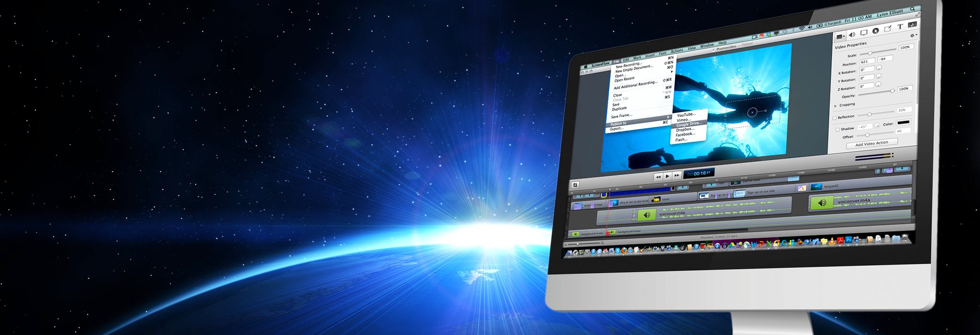The height and width of the screenshot is (335, 980).
Task: Click the Position Y field showing -94
Action: click(885, 59)
